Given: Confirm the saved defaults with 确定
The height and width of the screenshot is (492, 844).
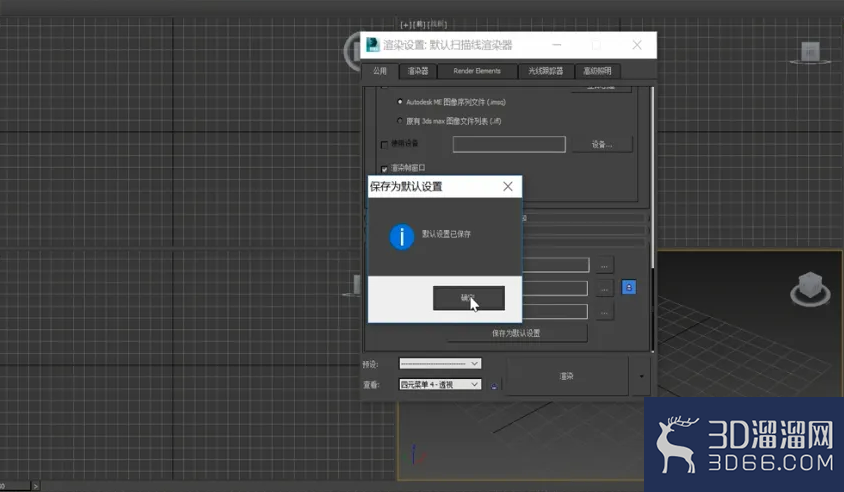Looking at the screenshot, I should (x=468, y=298).
